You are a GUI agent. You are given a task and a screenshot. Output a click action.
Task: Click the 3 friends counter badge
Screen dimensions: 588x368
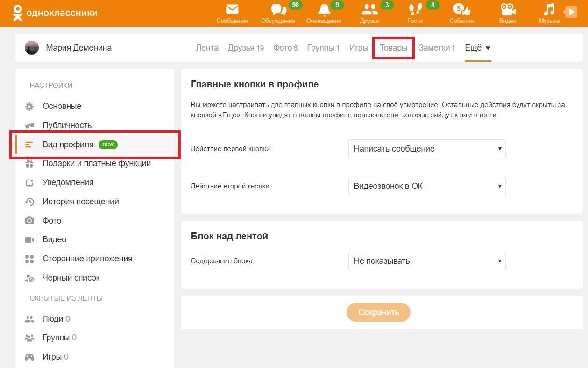pos(387,5)
